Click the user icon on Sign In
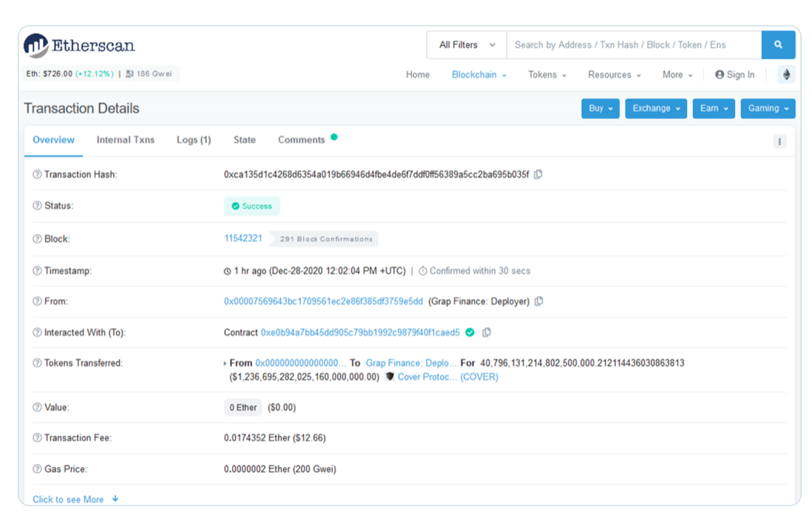The image size is (812, 524). pos(720,75)
